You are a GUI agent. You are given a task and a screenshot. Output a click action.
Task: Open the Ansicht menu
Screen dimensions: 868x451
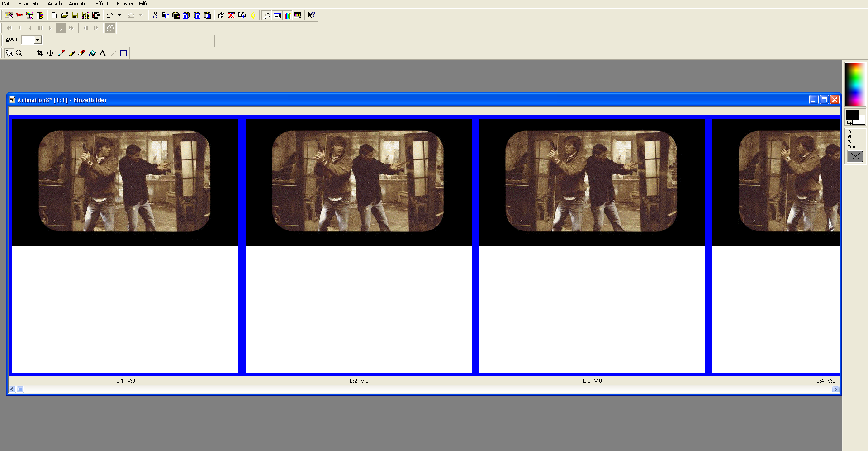tap(56, 4)
